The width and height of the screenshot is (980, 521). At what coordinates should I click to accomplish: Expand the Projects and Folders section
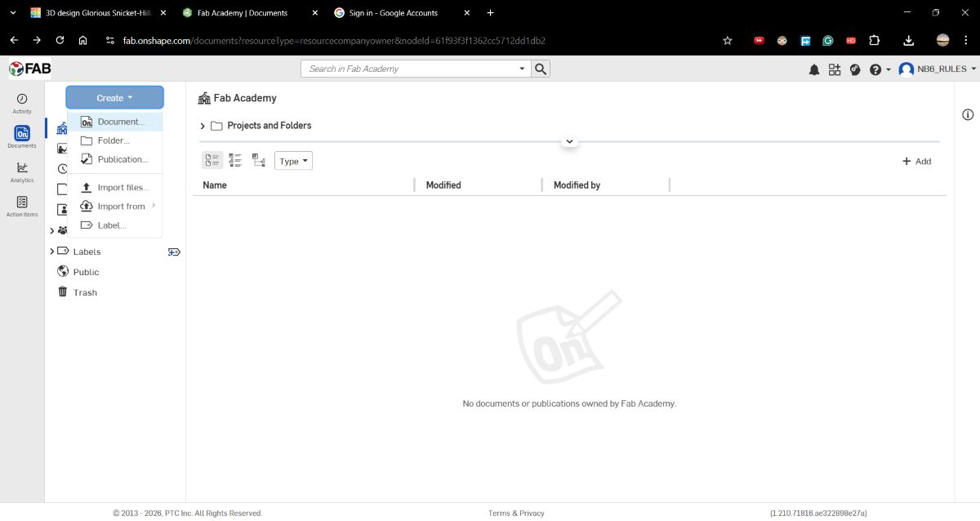tap(203, 125)
